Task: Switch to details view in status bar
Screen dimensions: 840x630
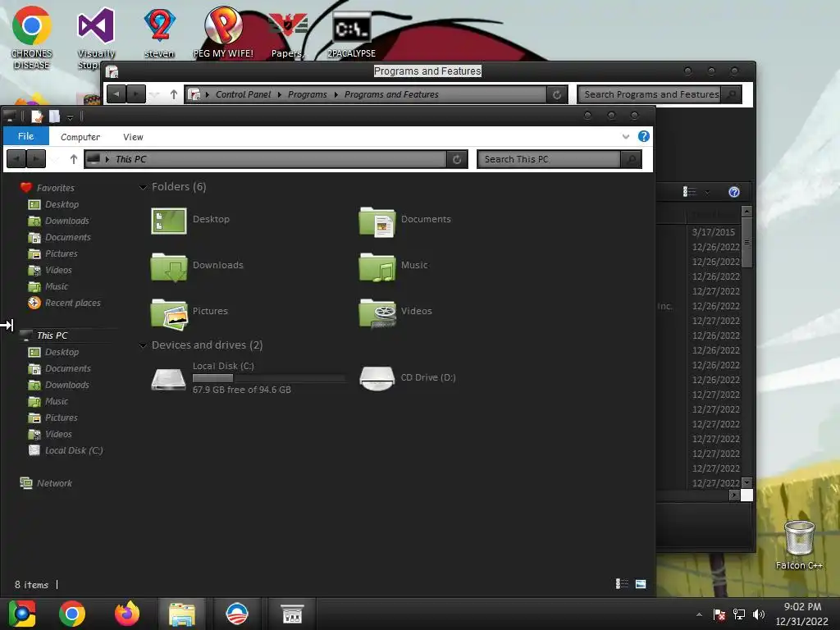Action: click(622, 583)
